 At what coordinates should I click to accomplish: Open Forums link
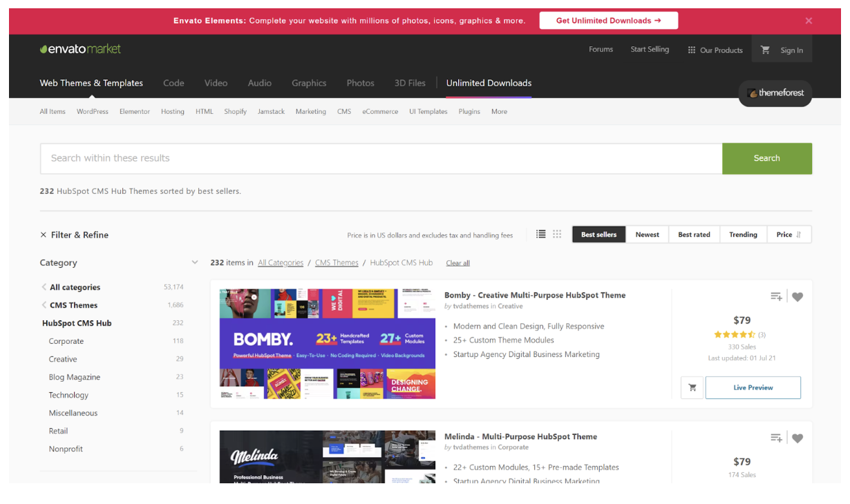click(x=601, y=49)
